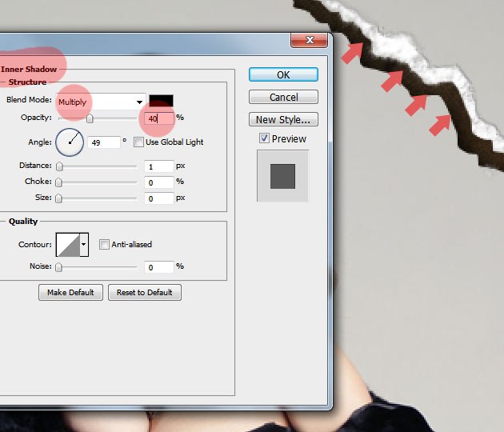Close the Layer Style dialog window
Image resolution: width=504 pixels, height=432 pixels.
coord(310,40)
